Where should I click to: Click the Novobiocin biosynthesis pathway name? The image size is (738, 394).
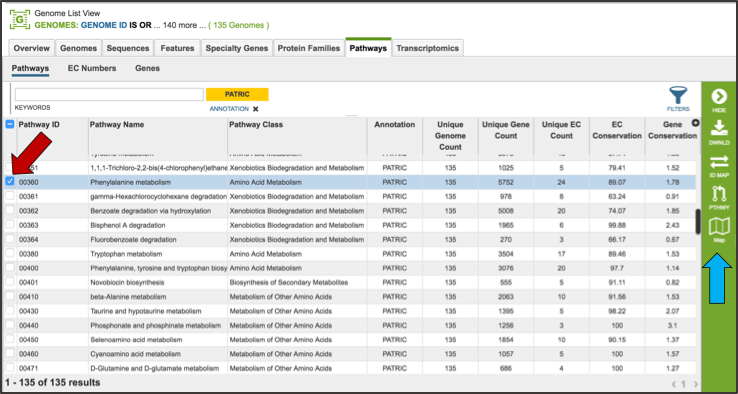127,283
